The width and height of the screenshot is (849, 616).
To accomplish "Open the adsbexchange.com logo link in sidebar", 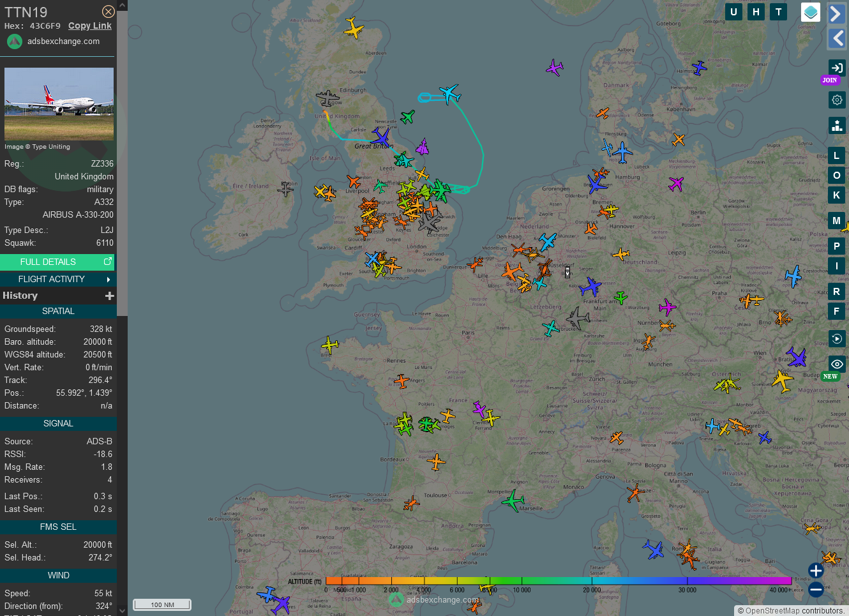I will pos(53,41).
